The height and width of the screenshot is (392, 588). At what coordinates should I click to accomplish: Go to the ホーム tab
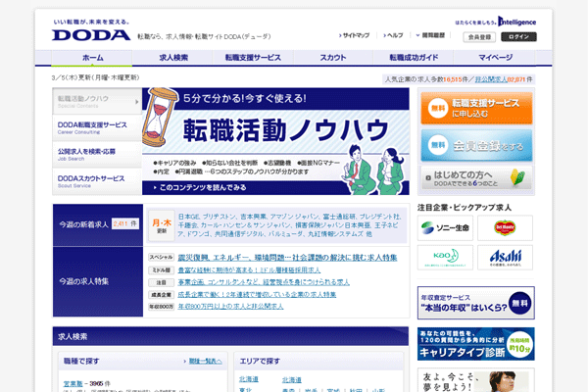(x=92, y=58)
